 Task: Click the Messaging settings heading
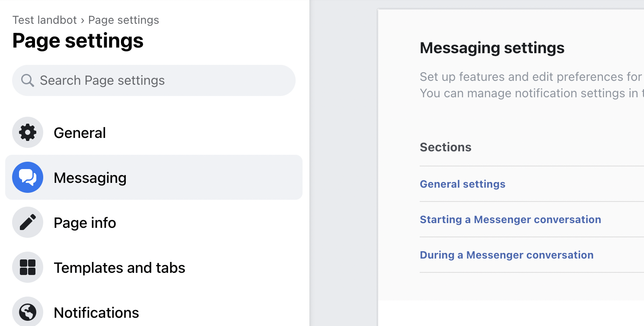(x=492, y=48)
